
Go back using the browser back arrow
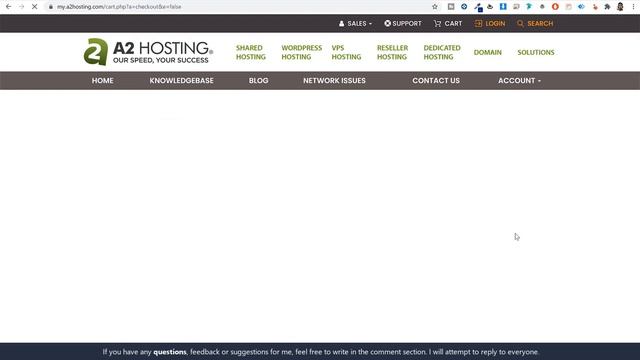pos(9,7)
